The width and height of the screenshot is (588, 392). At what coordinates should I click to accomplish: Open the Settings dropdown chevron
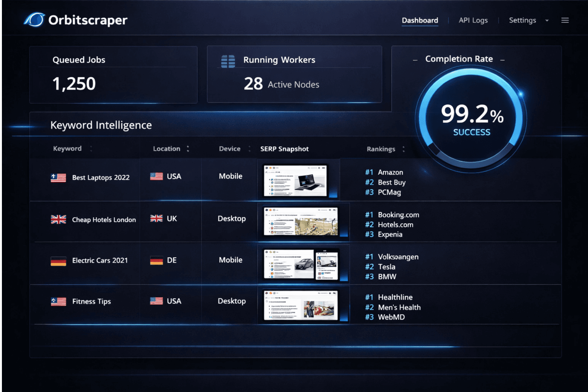coord(547,20)
